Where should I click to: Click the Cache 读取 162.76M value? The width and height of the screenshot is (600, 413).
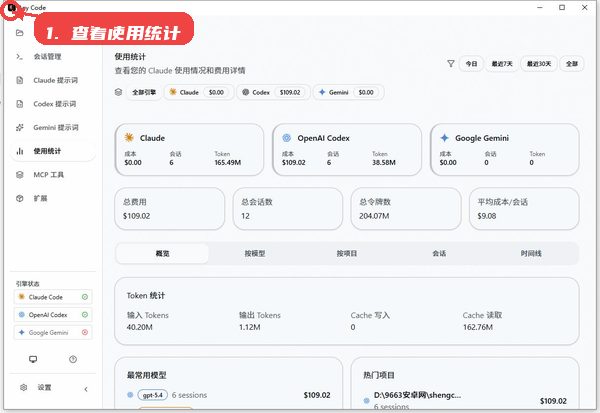(x=478, y=327)
